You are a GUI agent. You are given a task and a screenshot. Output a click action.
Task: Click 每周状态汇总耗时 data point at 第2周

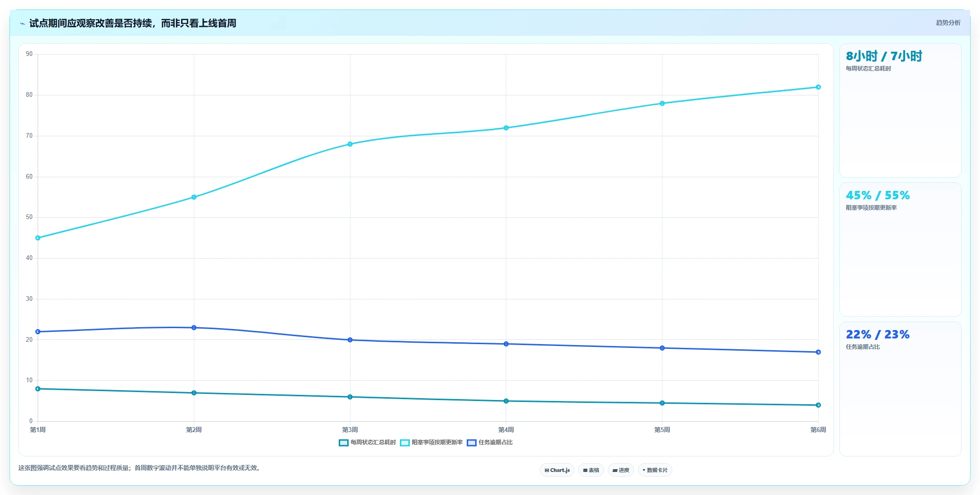coord(194,393)
